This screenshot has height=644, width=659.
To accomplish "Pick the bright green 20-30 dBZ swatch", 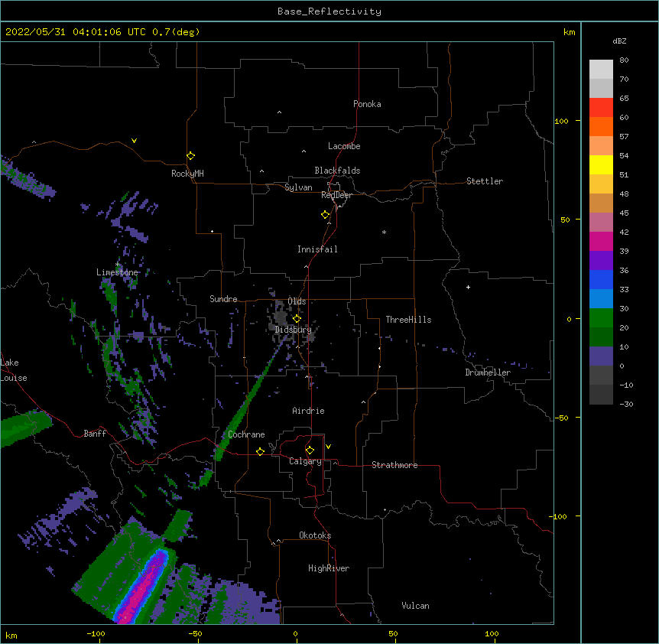I will (x=601, y=318).
